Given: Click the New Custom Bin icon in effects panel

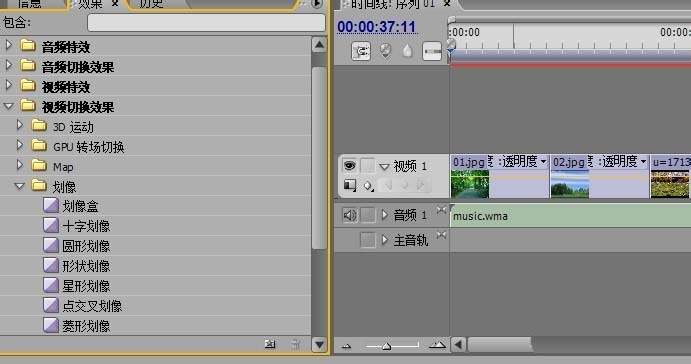Looking at the screenshot, I should (x=270, y=344).
